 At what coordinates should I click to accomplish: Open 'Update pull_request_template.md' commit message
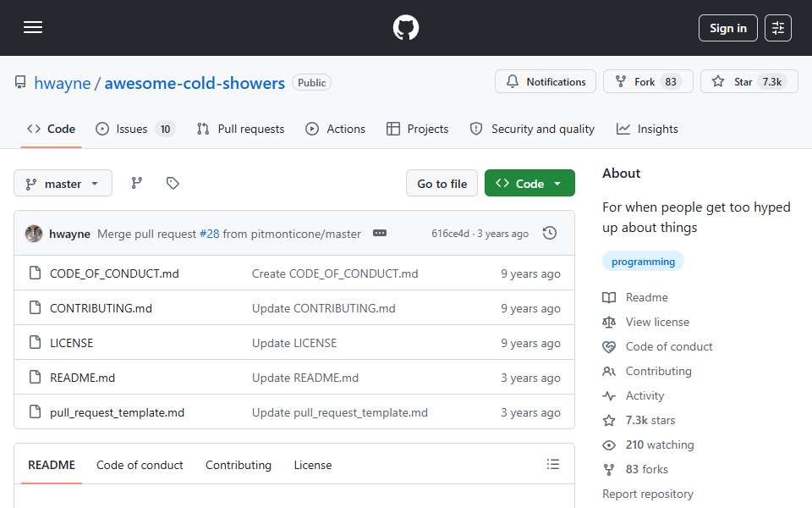[x=340, y=412]
